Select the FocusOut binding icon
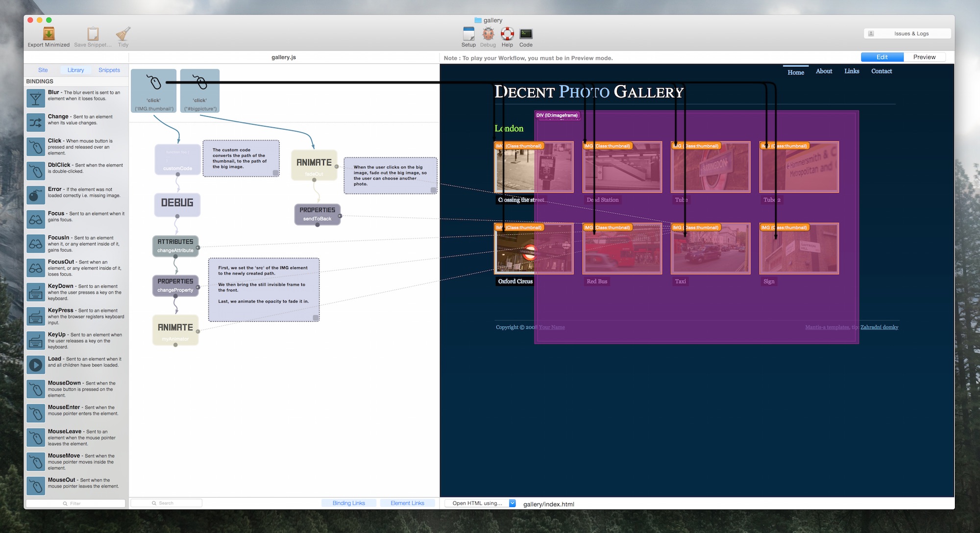The width and height of the screenshot is (980, 533). [x=36, y=268]
